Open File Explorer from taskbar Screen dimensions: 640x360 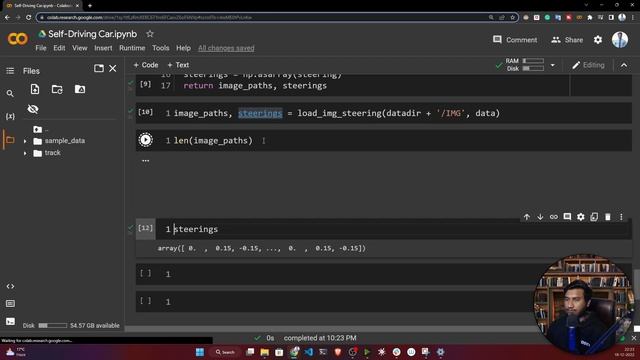click(x=264, y=352)
